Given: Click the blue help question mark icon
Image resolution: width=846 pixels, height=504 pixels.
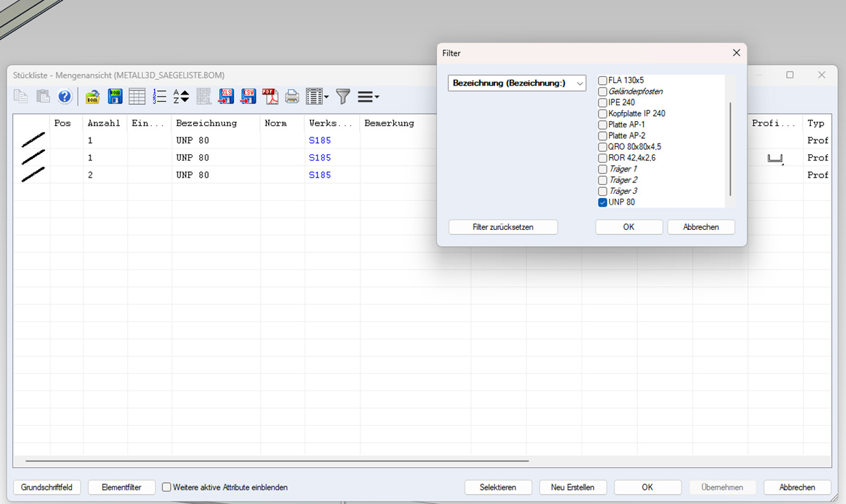Looking at the screenshot, I should pos(65,97).
